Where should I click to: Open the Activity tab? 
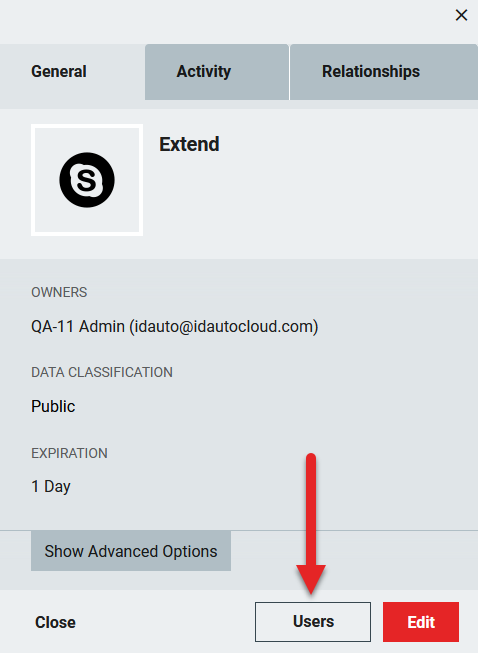(x=217, y=72)
